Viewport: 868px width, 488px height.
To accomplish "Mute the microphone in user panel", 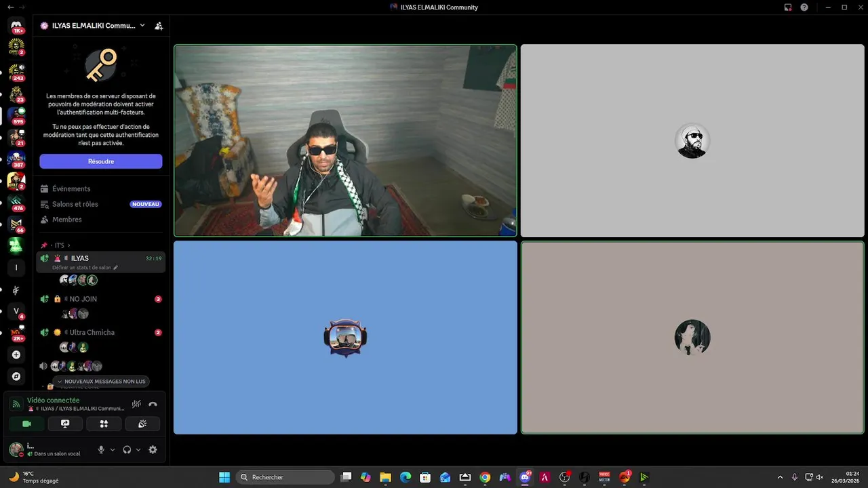I will pyautogui.click(x=101, y=449).
